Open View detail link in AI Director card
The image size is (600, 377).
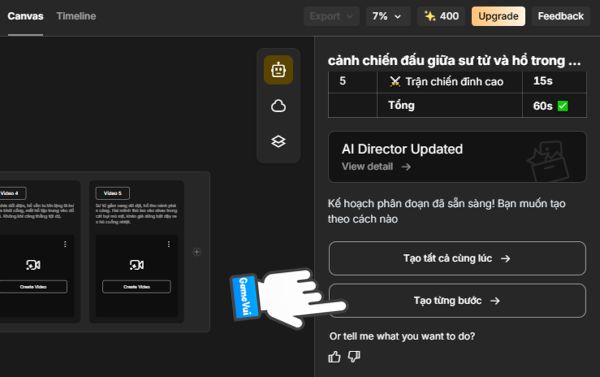pyautogui.click(x=376, y=166)
